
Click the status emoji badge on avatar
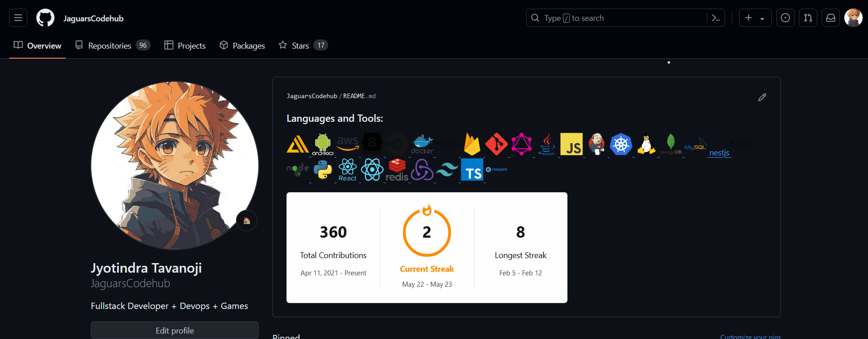point(247,221)
